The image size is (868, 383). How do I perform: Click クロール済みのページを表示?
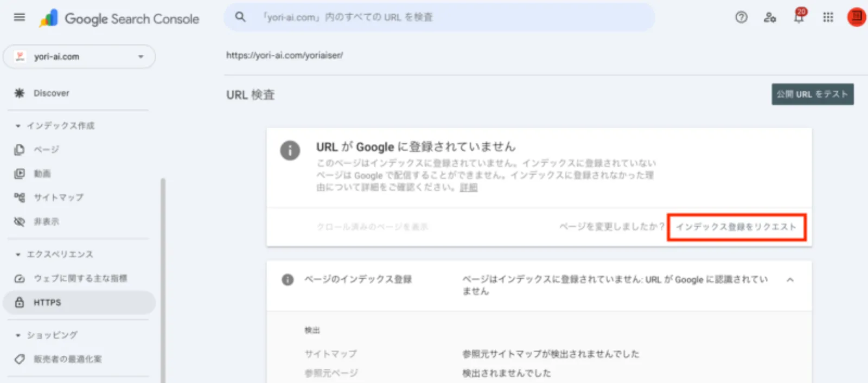372,227
